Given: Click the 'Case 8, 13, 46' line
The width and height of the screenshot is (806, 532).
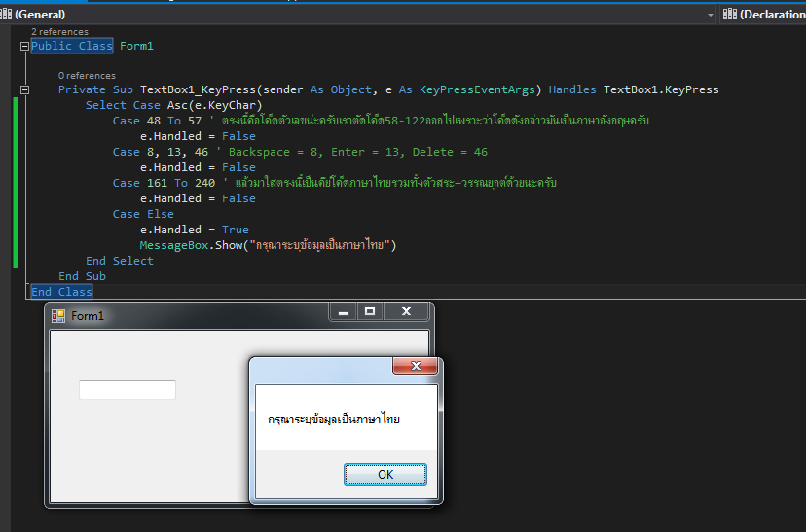Looking at the screenshot, I should 300,152.
